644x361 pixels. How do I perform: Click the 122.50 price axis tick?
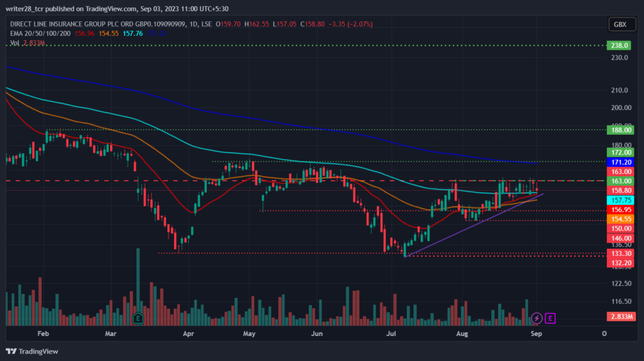pos(621,284)
